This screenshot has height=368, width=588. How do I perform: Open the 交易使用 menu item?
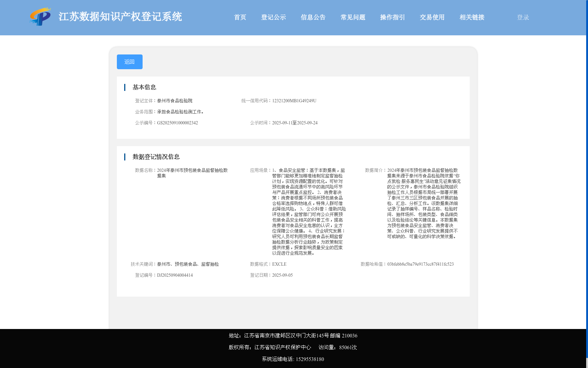pyautogui.click(x=432, y=17)
